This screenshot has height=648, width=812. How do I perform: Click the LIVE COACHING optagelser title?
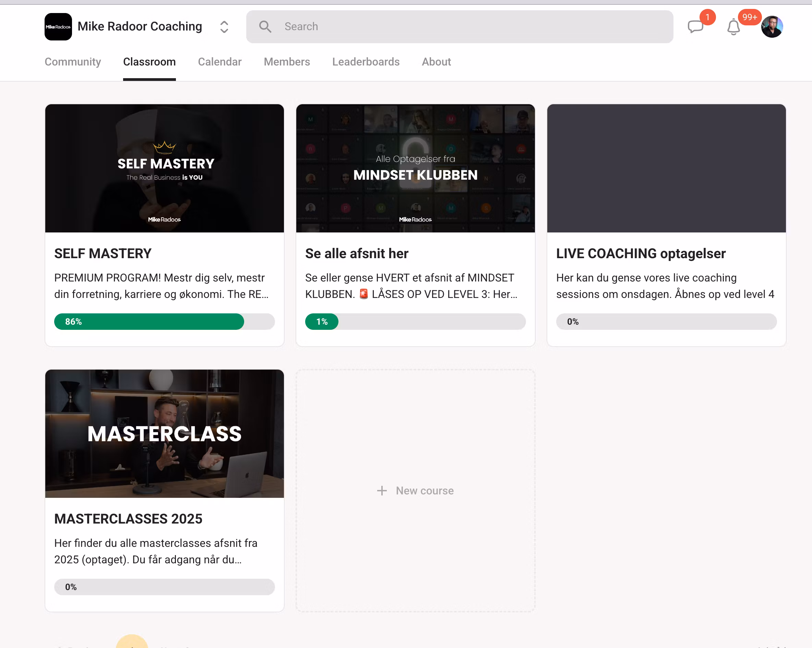(641, 253)
